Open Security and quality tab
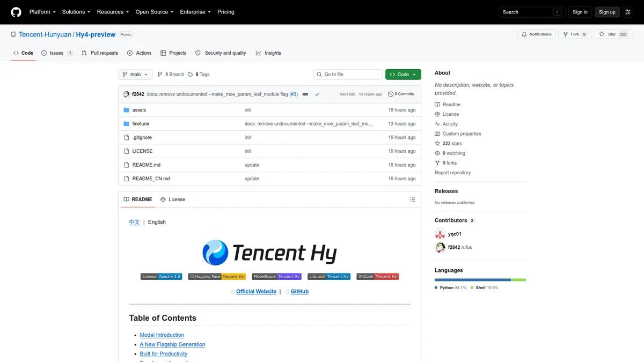Screen dimensions: 644x362 [221, 53]
